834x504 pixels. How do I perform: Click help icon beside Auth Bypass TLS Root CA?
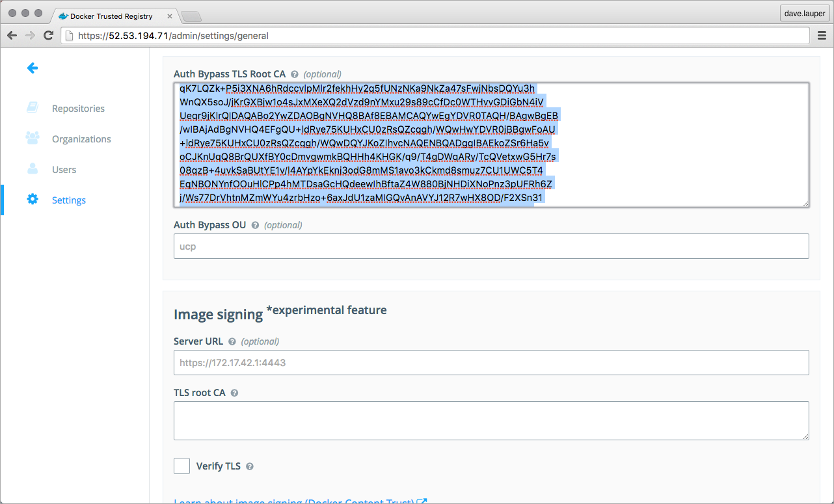(295, 75)
